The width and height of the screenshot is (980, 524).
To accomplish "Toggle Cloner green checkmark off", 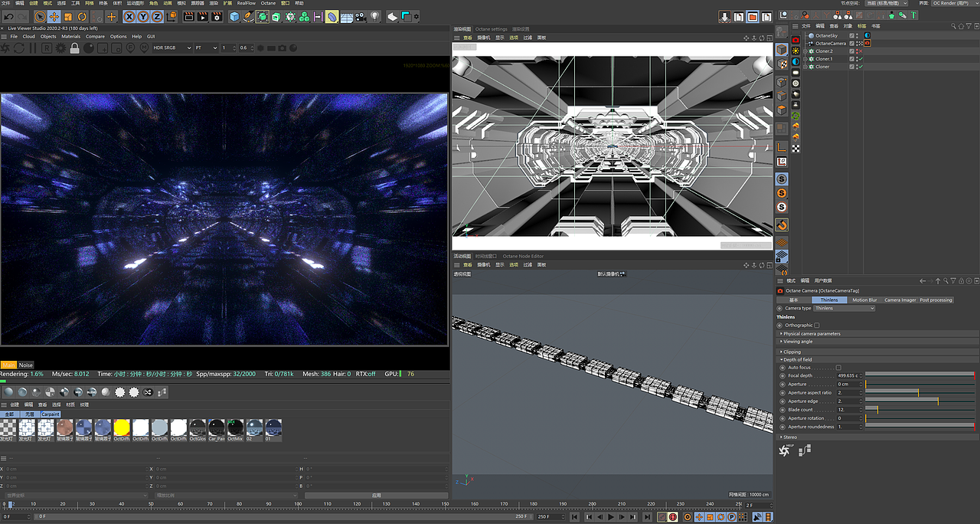I will pos(861,67).
